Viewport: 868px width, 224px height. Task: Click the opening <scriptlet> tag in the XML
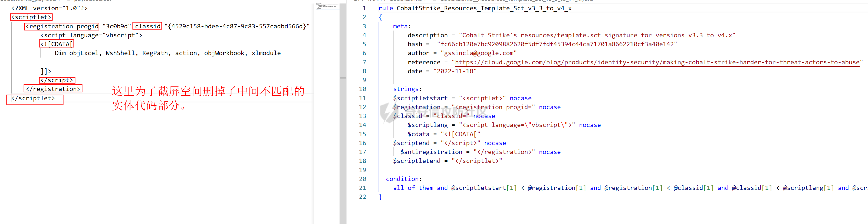pos(31,17)
